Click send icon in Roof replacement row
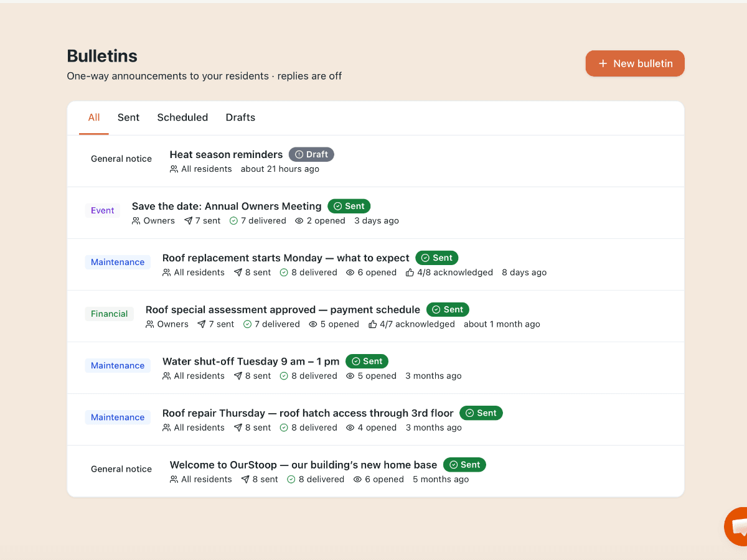Screen dimensions: 747x560 pyautogui.click(x=238, y=273)
